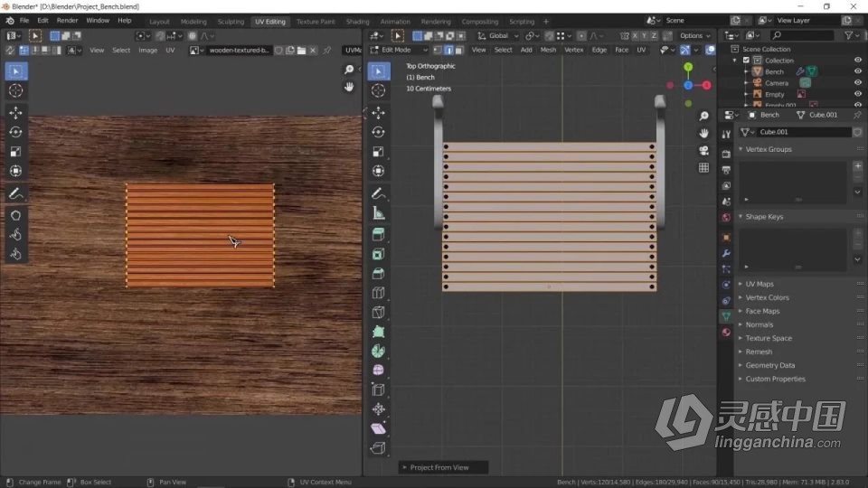The image size is (868, 488).
Task: Click the camera view icon in viewport
Action: pos(703,150)
